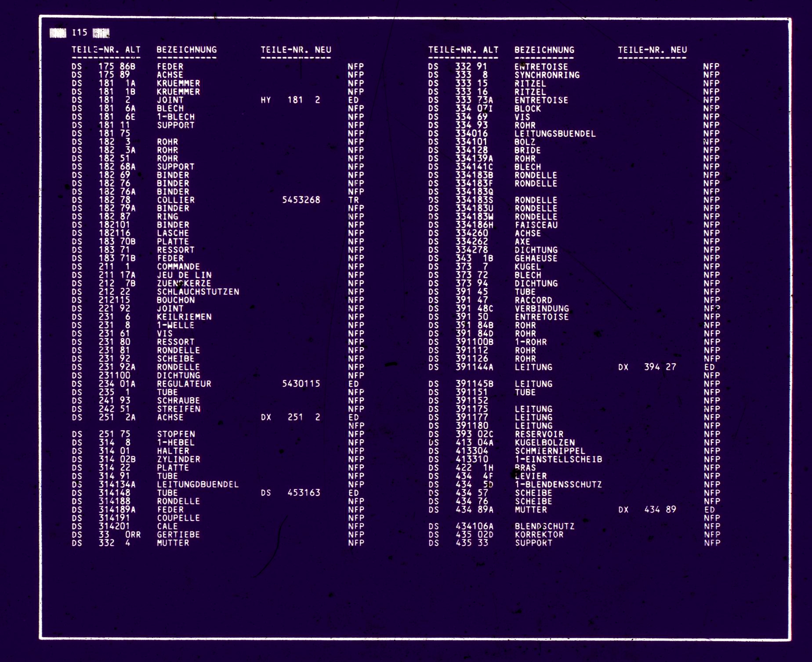The image size is (812, 662).
Task: Click the HALTER description
Action: [x=173, y=451]
